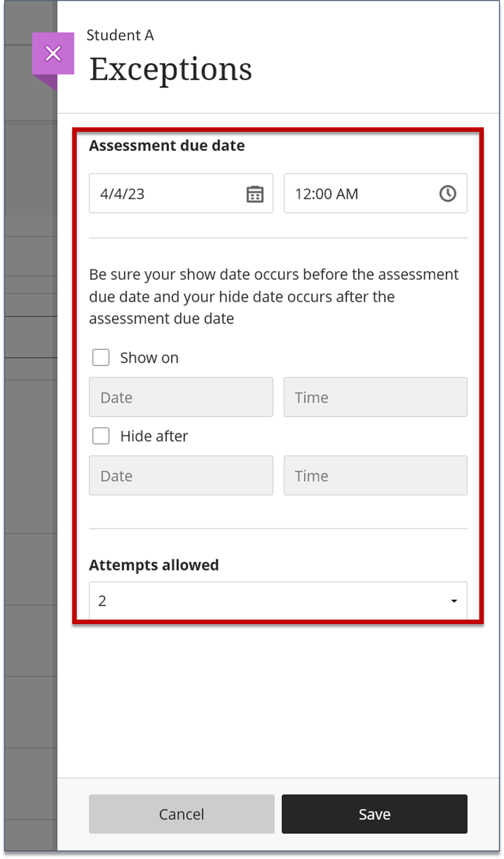Click the Show on Time field

tap(375, 397)
